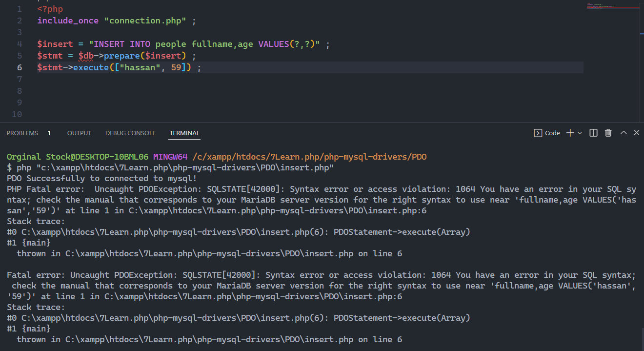
Task: Click the second 'Stack trace:' line
Action: click(36, 307)
